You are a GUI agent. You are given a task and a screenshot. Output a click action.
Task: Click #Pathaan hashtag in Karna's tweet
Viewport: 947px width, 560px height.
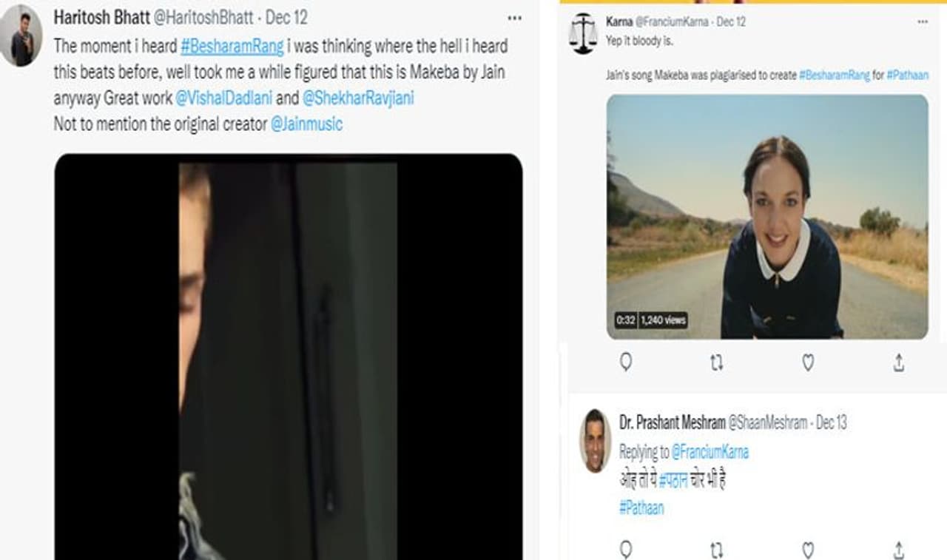point(908,75)
